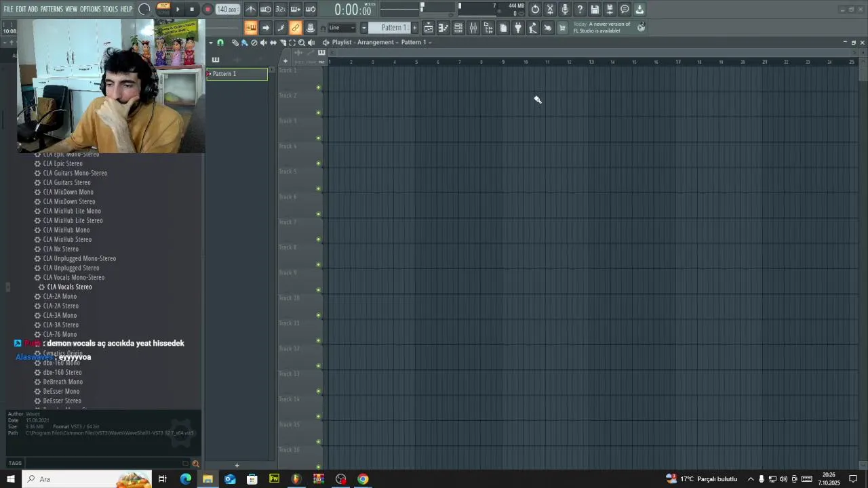The width and height of the screenshot is (868, 488).
Task: Click the play button
Action: click(x=178, y=9)
